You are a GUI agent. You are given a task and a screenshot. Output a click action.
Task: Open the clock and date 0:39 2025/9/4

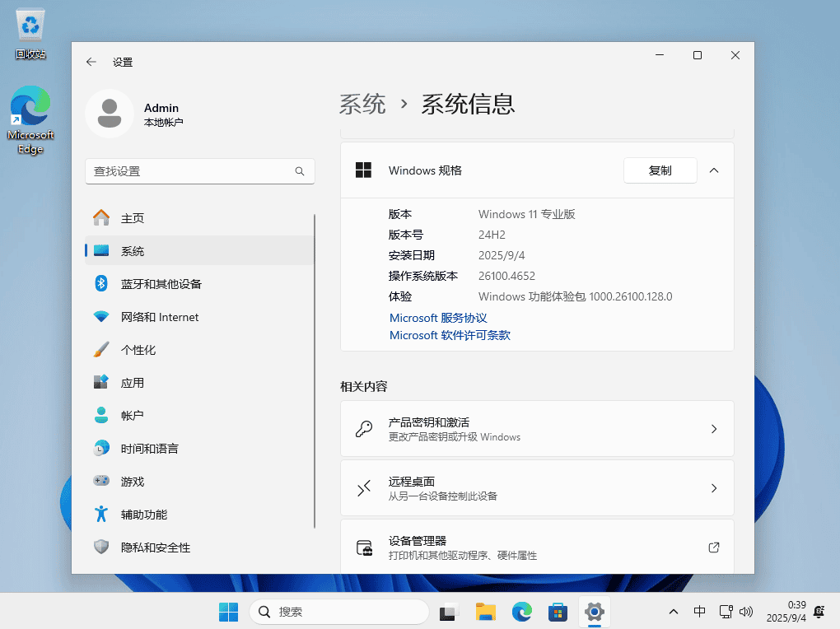click(x=786, y=612)
